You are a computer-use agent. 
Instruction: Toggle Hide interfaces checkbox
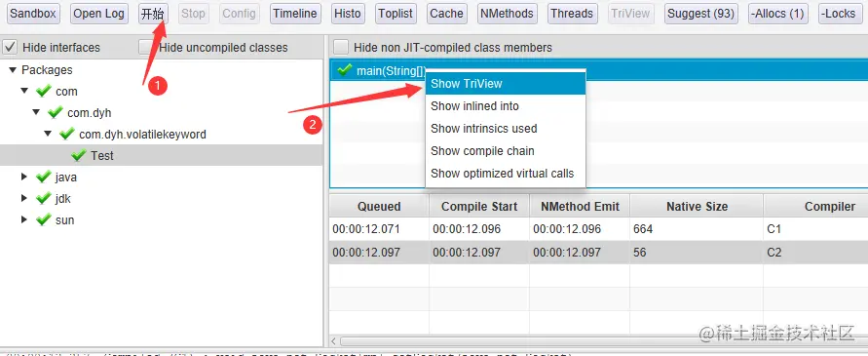11,47
